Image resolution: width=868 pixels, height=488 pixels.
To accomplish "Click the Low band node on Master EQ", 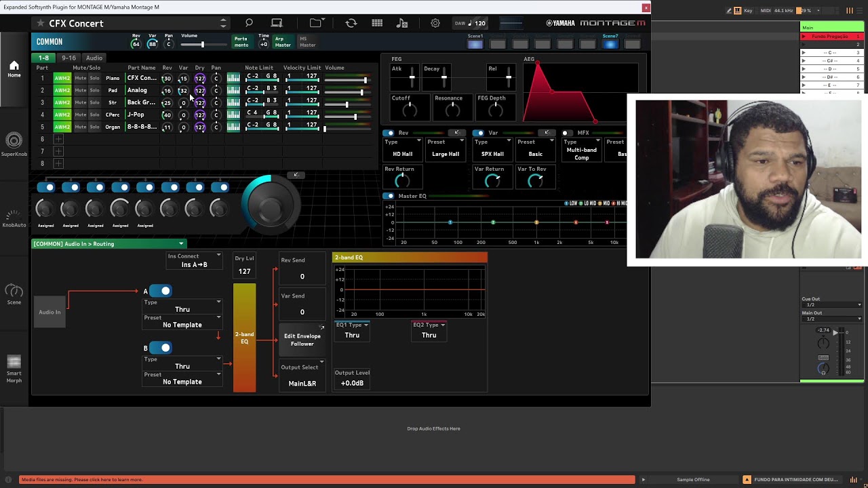I will point(450,222).
